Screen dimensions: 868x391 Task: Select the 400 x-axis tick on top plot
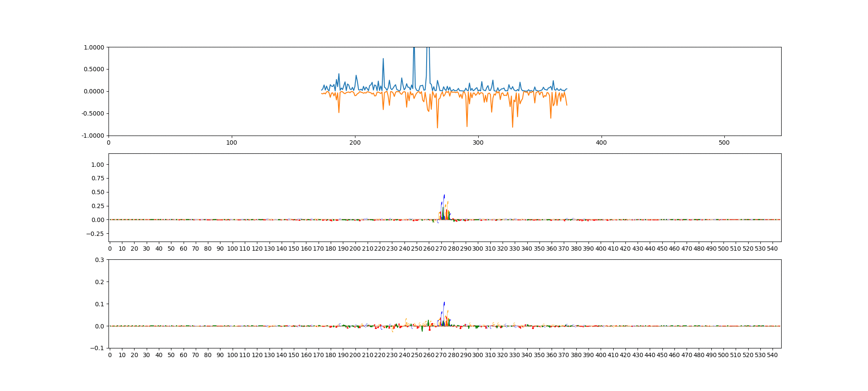coord(601,142)
